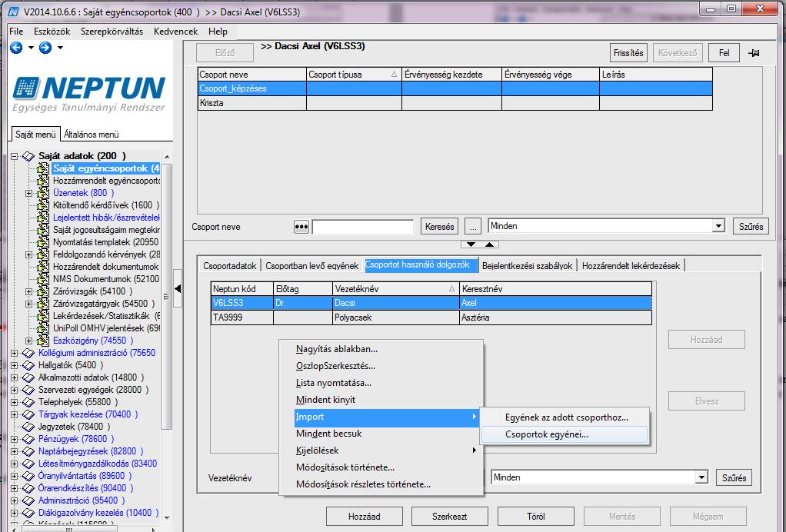Screen dimensions: 786x532
Task: Open the Szerepkörváltás menu
Action: (112, 31)
